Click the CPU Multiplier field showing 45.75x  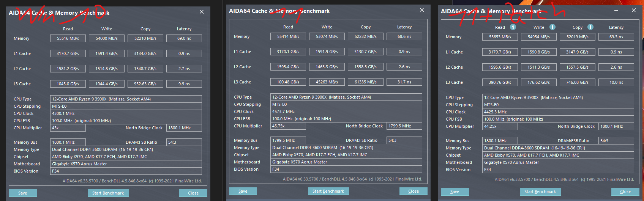[x=288, y=126]
